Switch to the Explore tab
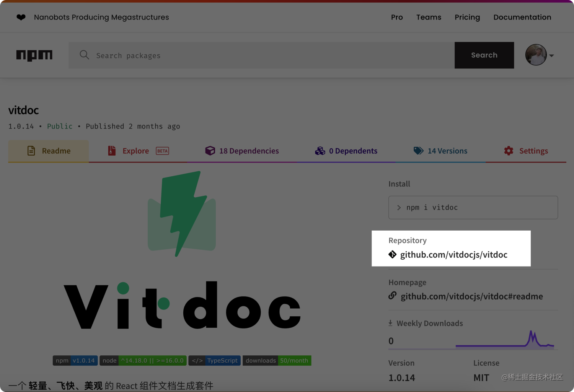Screen dimensions: 574x392 [x=138, y=151]
